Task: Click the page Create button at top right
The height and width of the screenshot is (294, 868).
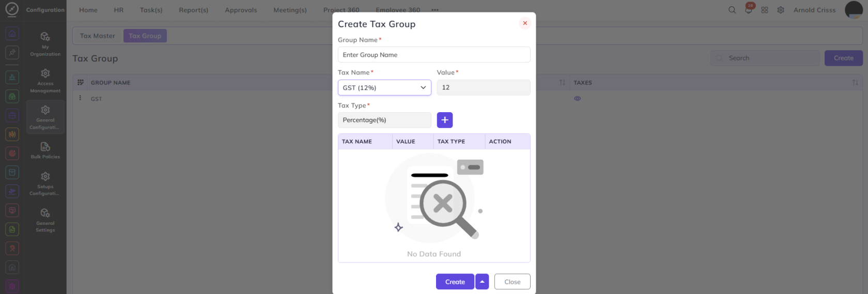Action: [844, 58]
